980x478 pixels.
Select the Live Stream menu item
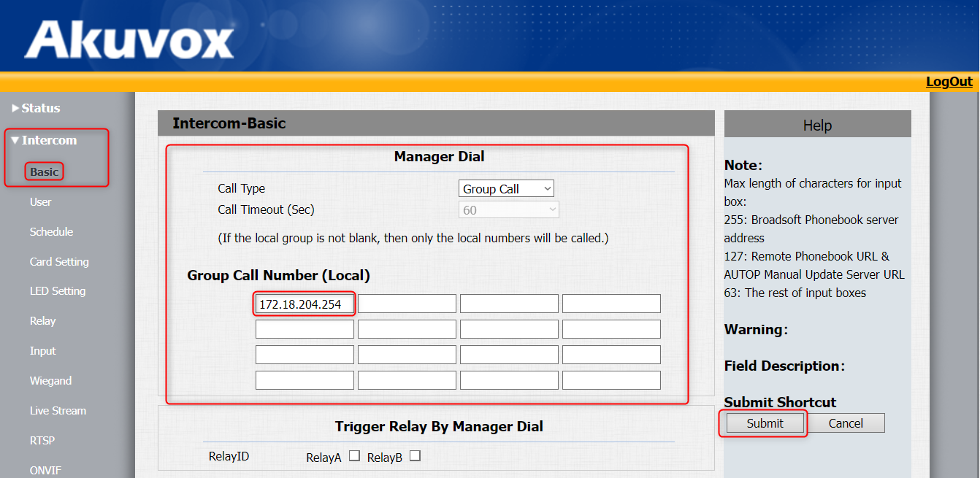[58, 411]
